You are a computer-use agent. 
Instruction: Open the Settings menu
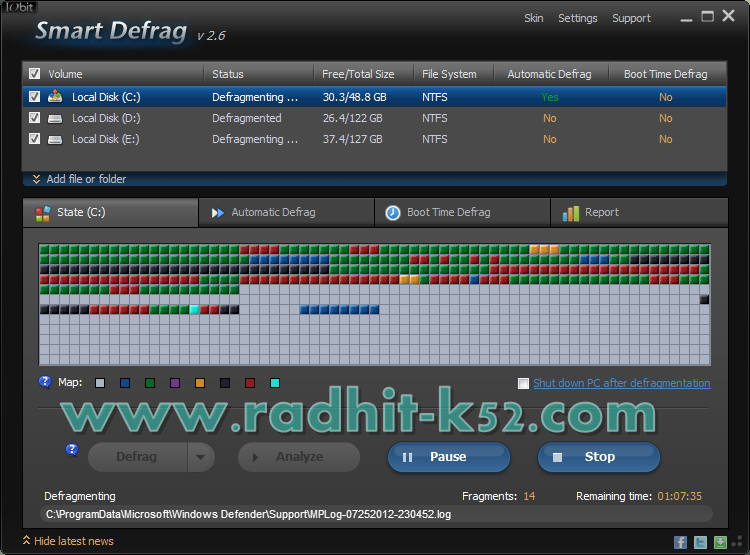point(577,18)
